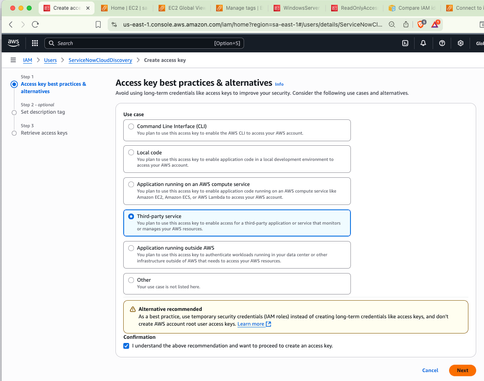Reload the page with the refresh icon

pyautogui.click(x=35, y=24)
